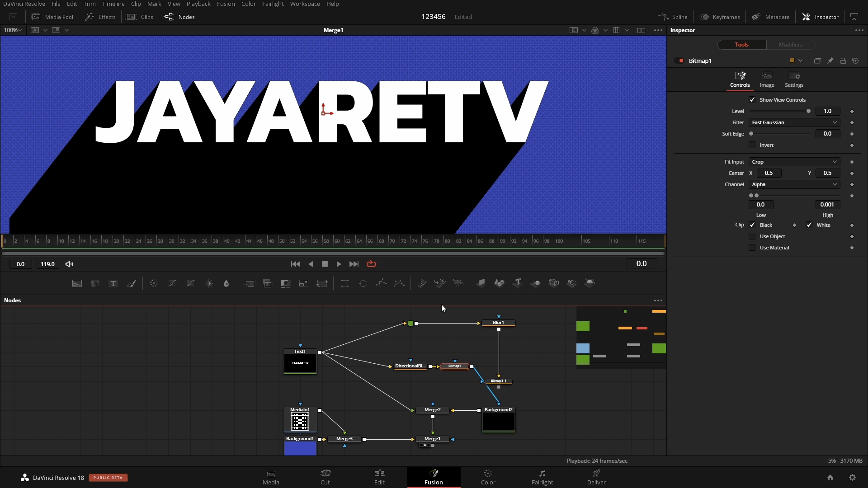Switch to the Color page
868x488 pixels.
tap(488, 477)
